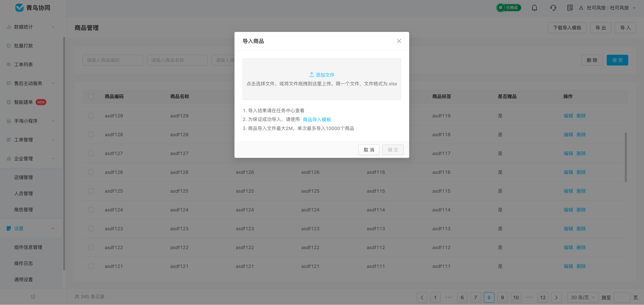Go to page 9
This screenshot has width=644, height=305.
(x=502, y=297)
